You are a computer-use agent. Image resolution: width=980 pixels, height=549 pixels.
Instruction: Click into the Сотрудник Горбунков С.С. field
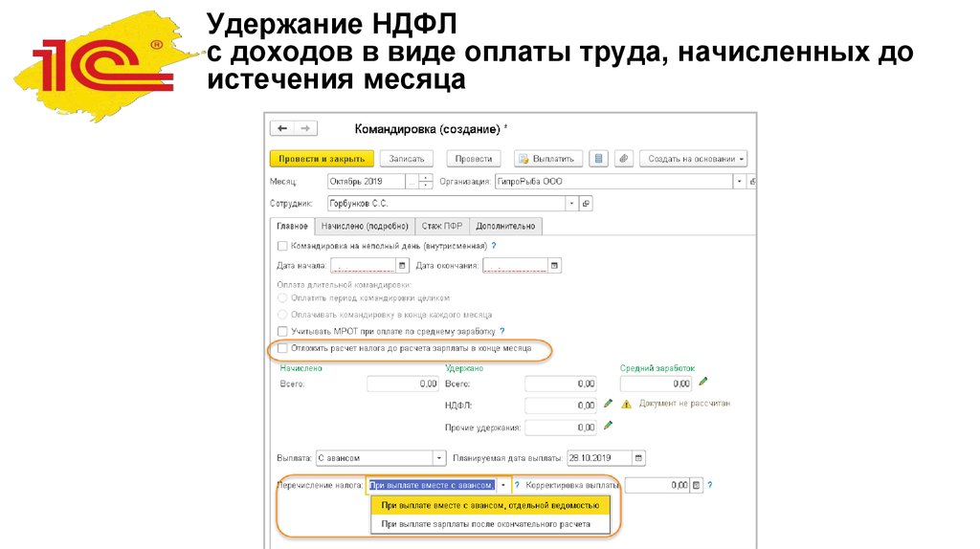[x=446, y=204]
